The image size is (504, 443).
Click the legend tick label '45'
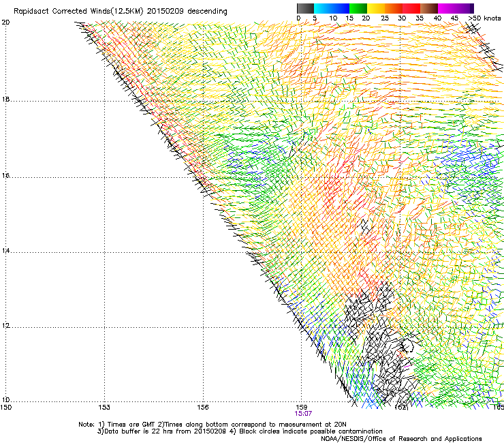(454, 18)
